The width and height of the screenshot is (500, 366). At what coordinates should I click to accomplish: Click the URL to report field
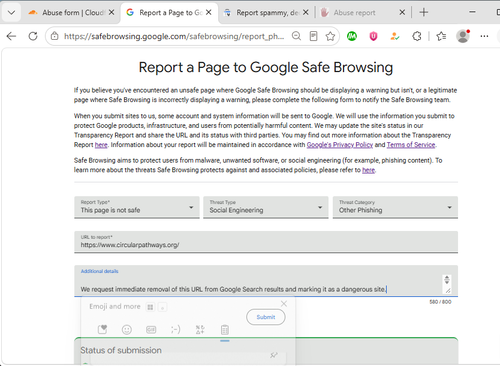266,242
